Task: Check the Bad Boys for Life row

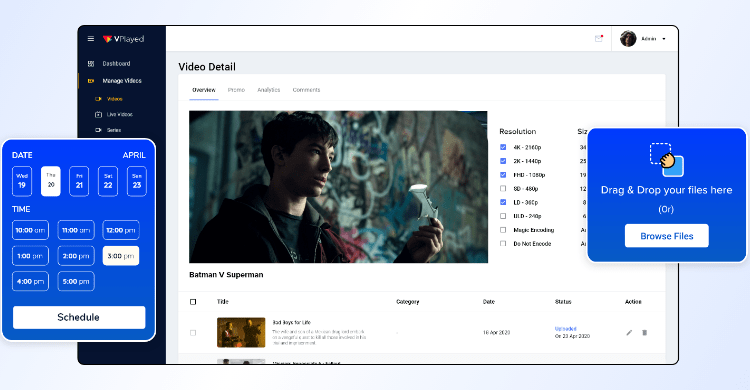Action: point(193,333)
